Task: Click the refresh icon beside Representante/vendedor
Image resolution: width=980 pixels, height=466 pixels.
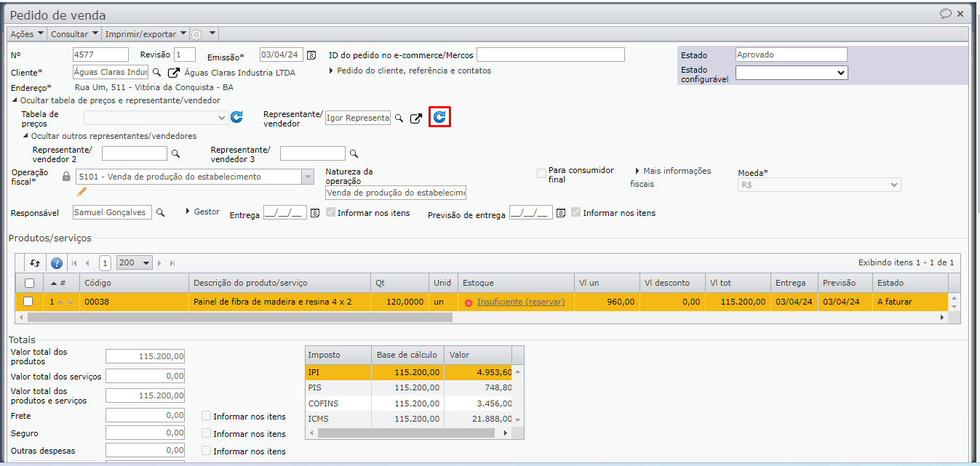Action: pos(439,117)
